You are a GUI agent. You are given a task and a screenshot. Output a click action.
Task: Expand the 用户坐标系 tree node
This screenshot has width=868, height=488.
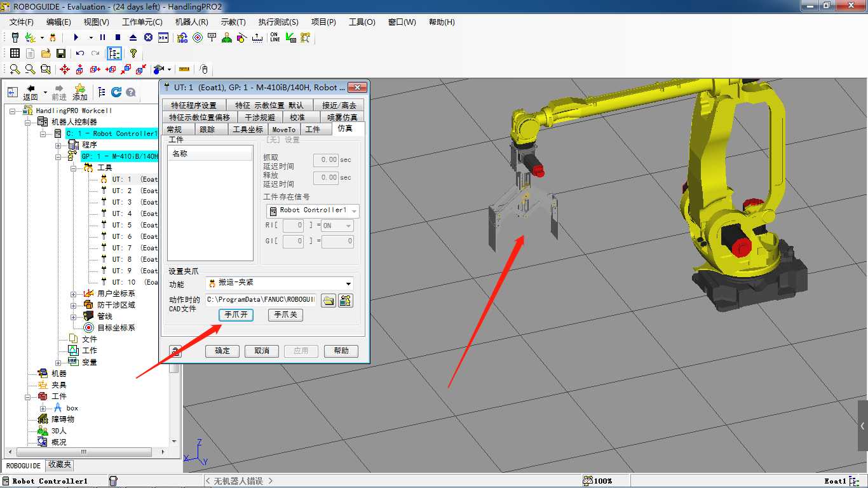pos(74,294)
